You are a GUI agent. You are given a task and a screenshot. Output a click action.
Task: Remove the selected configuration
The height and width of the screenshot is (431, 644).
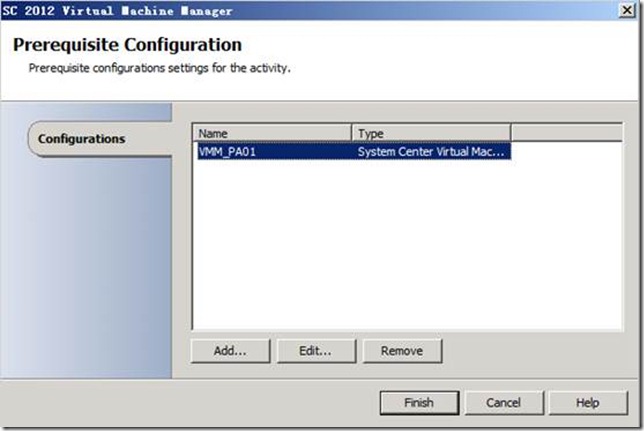tap(402, 351)
